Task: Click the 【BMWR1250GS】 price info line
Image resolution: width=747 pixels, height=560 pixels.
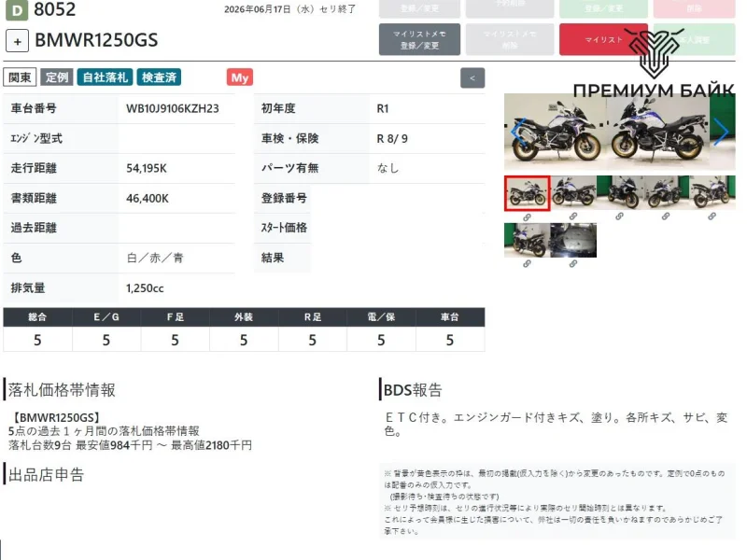Action: coord(56,417)
